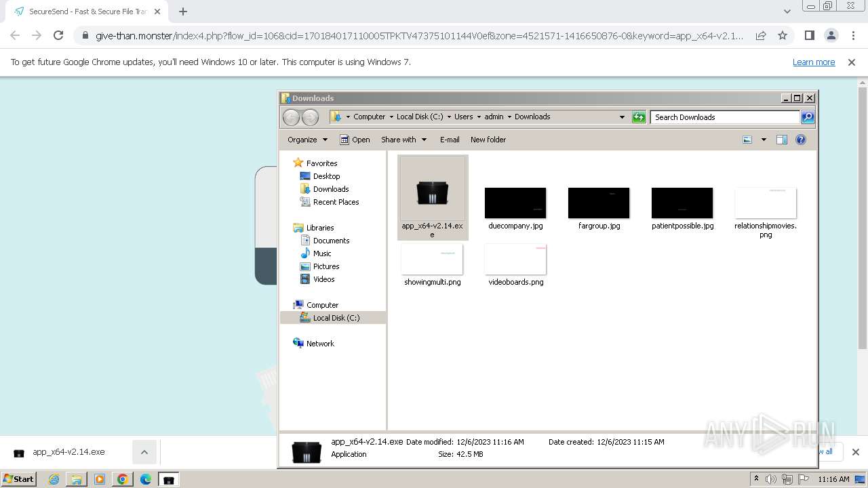Screen dimensions: 868x488
Task: Open Share with dropdown menu
Action: 403,140
